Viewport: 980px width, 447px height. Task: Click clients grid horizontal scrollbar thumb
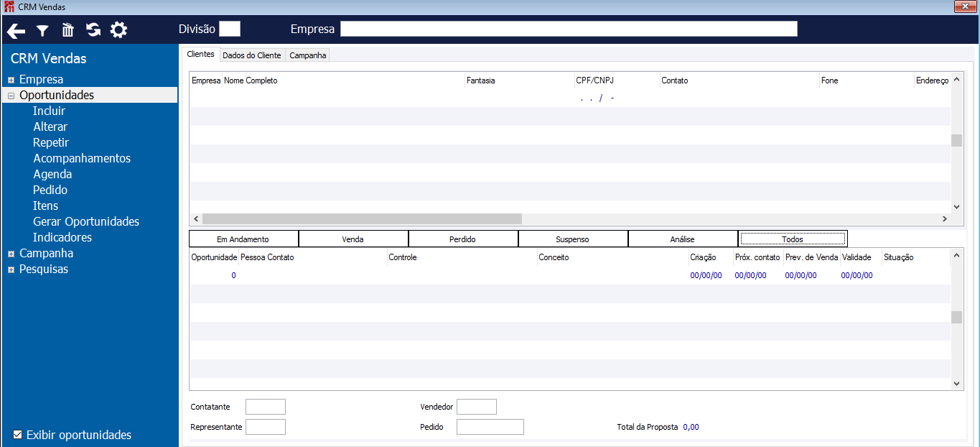(362, 218)
